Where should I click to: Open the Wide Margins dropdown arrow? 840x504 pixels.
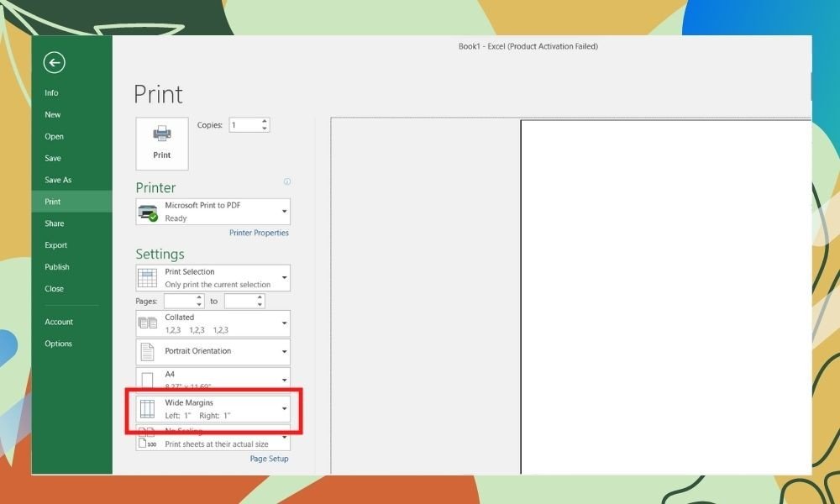(x=285, y=409)
